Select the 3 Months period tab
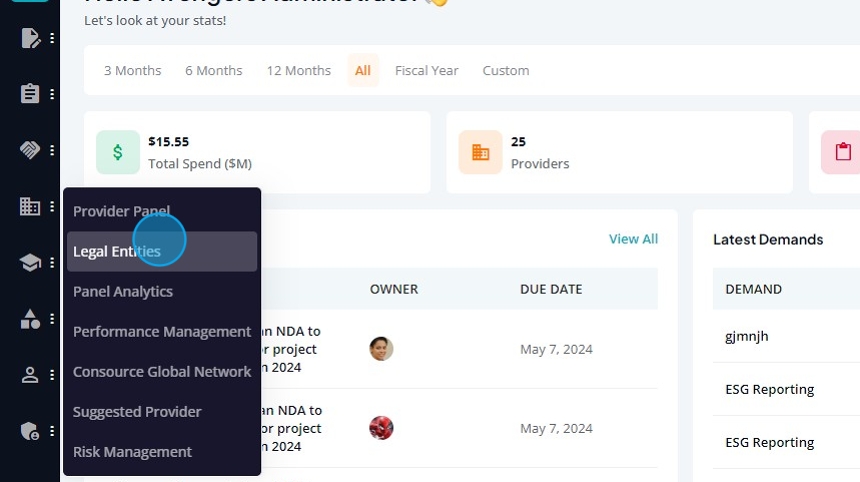Screen dimensions: 860x482 (x=133, y=70)
